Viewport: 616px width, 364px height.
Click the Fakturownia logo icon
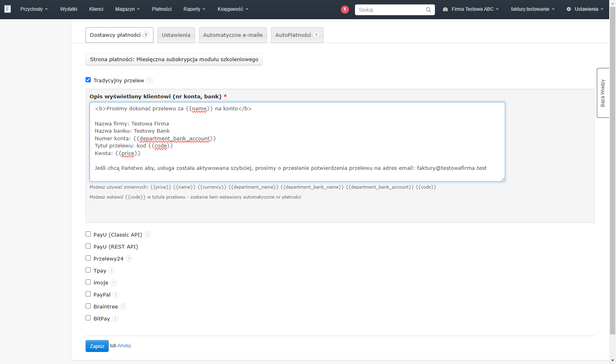point(8,9)
